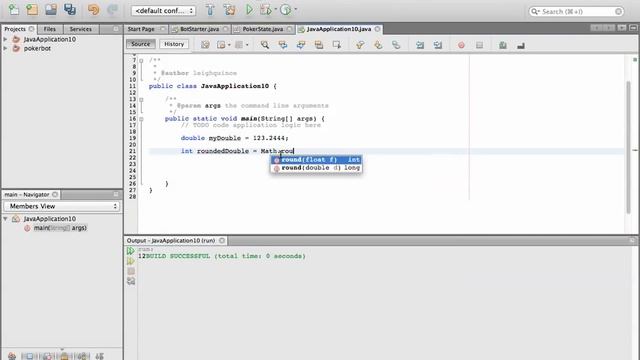This screenshot has width=640, height=360.
Task: Click the Search input field
Action: pos(576,11)
